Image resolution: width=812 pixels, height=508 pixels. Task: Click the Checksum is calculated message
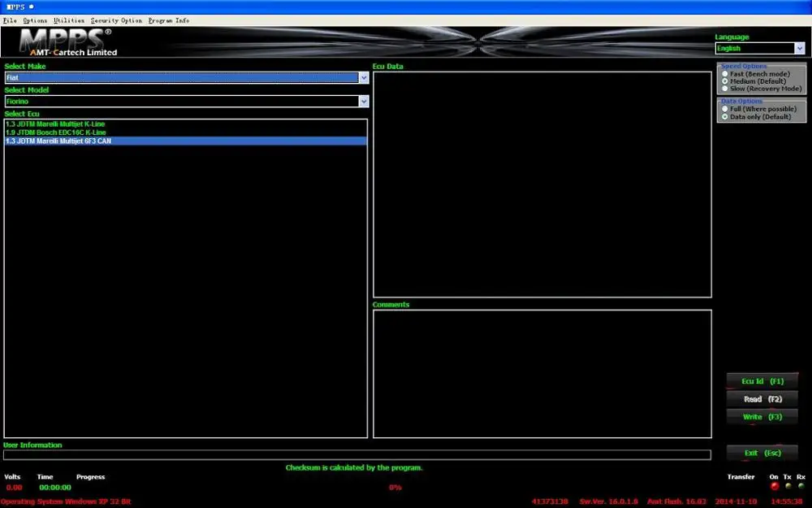coord(354,467)
